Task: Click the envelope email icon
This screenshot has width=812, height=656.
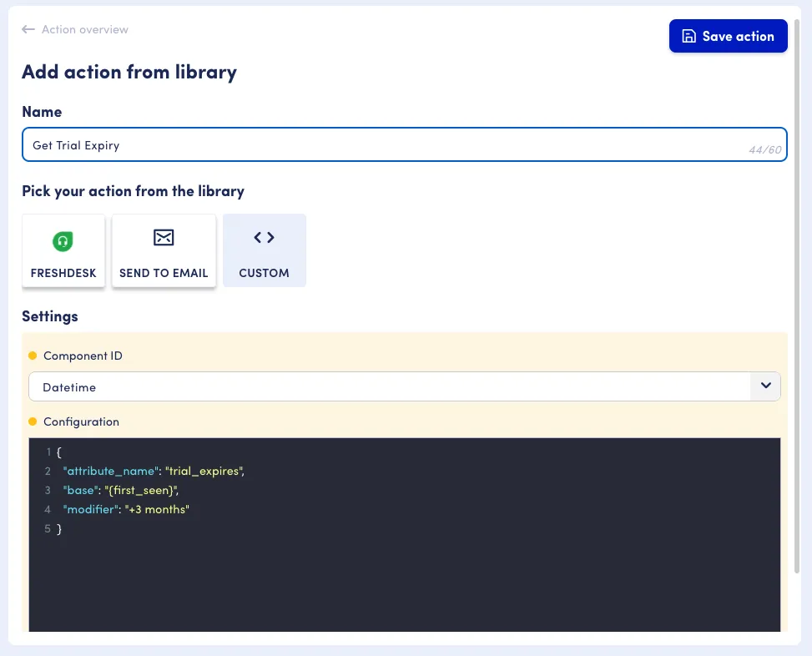Action: tap(164, 237)
